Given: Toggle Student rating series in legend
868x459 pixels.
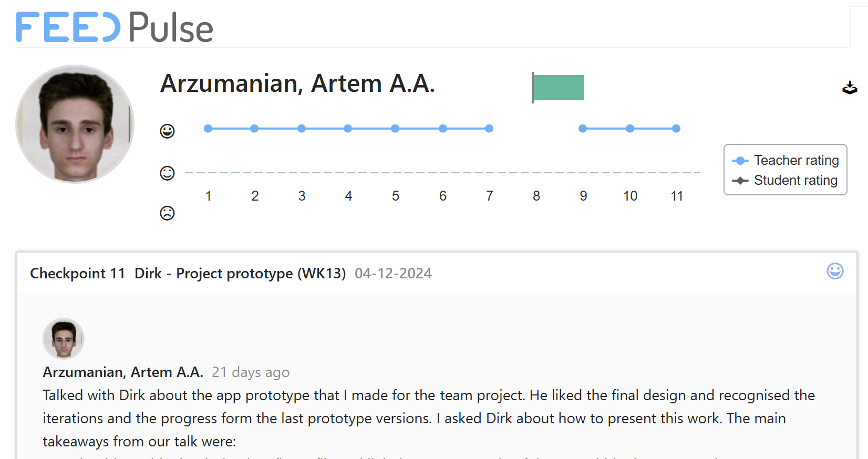Looking at the screenshot, I should coord(786,180).
